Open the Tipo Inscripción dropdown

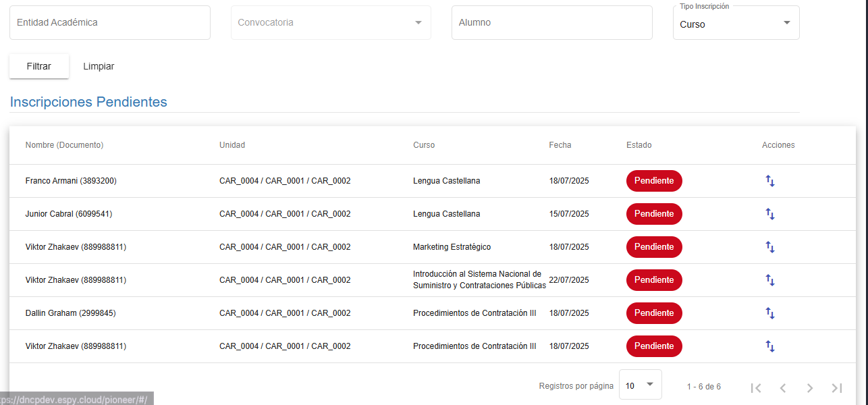point(736,24)
